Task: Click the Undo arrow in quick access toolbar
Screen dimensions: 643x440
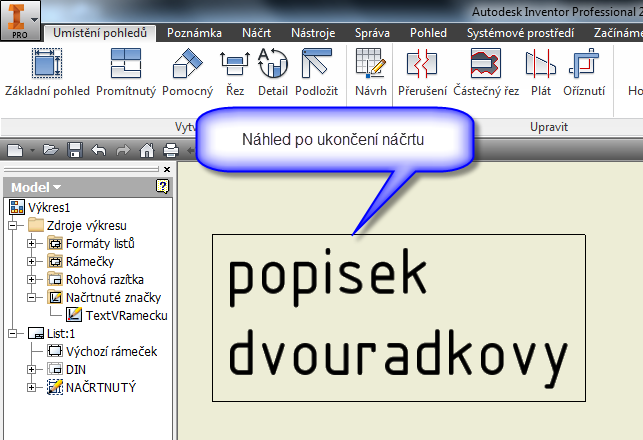Action: click(x=99, y=151)
